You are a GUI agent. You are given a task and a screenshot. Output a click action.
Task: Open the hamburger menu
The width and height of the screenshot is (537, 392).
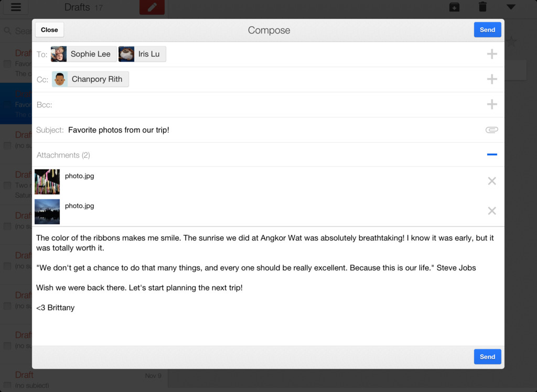(x=16, y=7)
